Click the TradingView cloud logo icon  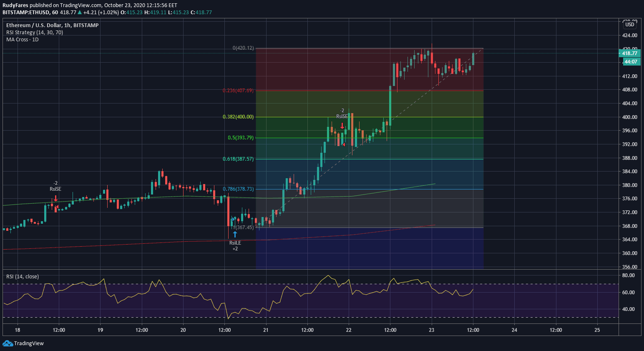[8, 343]
